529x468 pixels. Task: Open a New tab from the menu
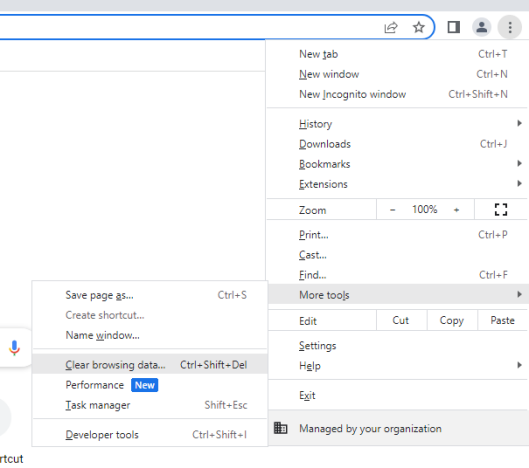point(397,54)
